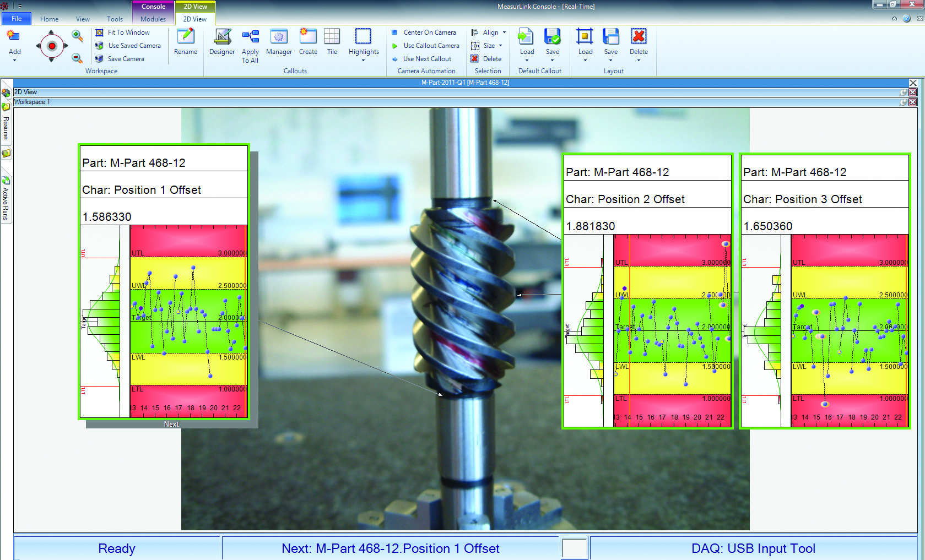Zoom out with the magnifier minus icon
This screenshot has width=925, height=560.
78,58
